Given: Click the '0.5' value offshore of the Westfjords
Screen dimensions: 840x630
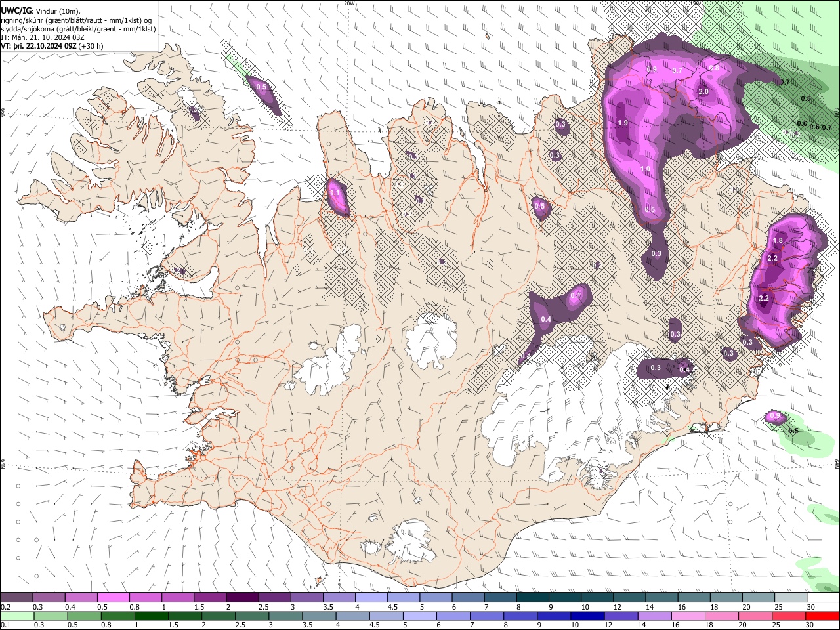Looking at the screenshot, I should (261, 87).
